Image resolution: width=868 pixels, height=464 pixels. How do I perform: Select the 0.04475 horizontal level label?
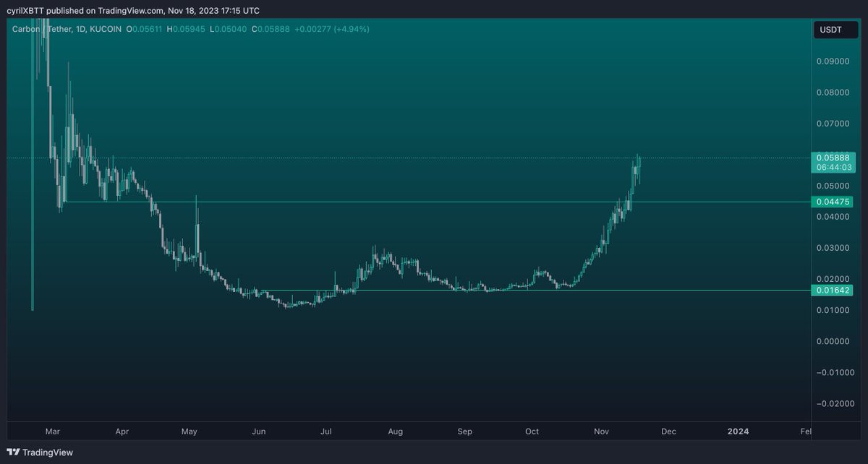832,202
